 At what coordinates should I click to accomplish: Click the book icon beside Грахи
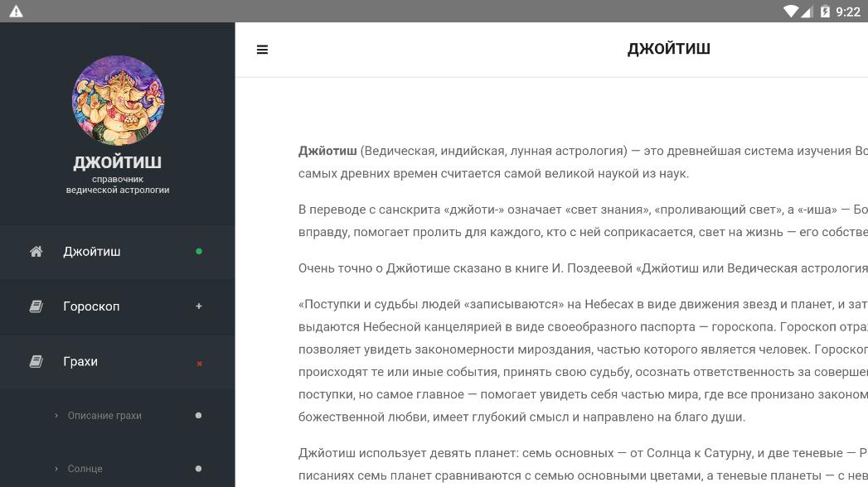36,361
